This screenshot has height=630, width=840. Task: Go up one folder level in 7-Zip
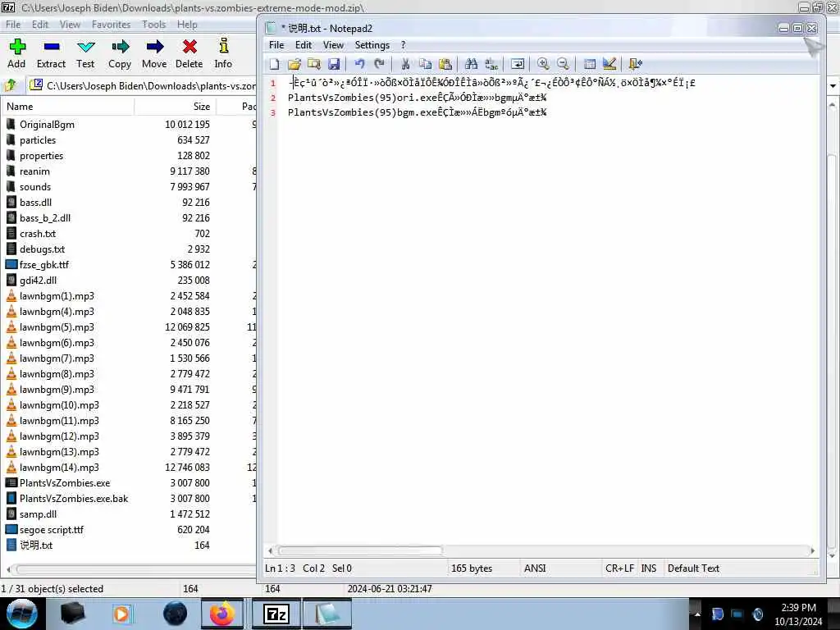11,85
